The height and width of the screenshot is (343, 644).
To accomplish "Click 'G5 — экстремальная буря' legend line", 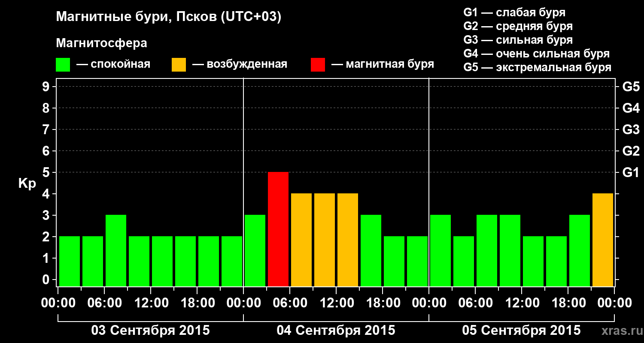I will click(537, 67).
